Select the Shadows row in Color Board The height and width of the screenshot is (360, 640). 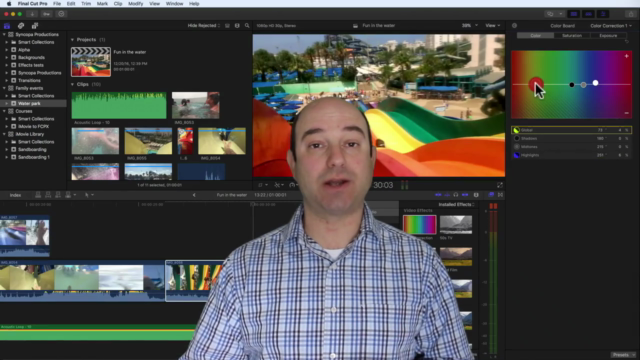point(571,139)
